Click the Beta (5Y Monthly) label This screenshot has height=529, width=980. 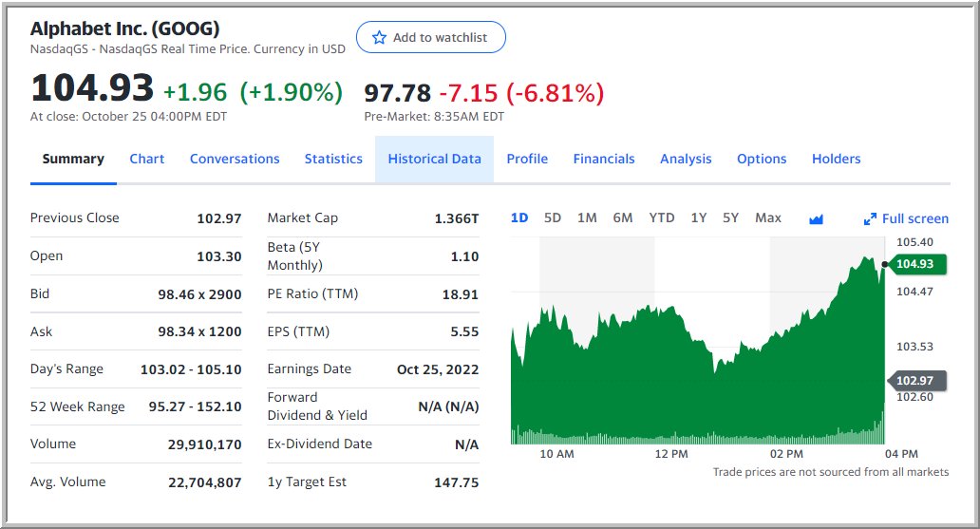tap(294, 255)
